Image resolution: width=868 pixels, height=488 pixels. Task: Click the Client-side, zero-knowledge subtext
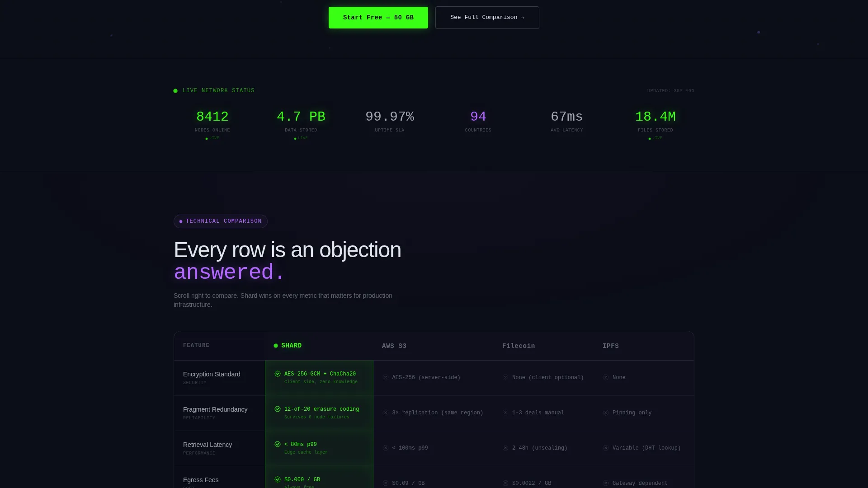321,382
